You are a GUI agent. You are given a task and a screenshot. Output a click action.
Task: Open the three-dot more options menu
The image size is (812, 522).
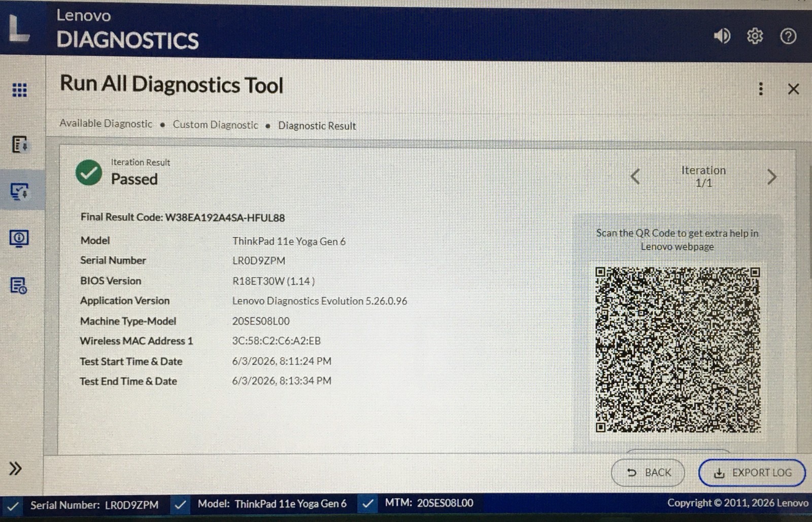click(760, 89)
